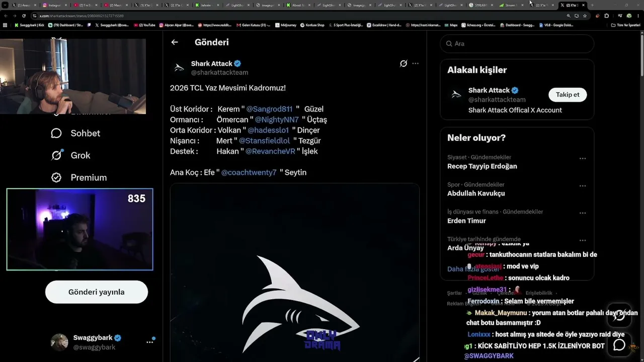Open Shark Attack avatar on the post
The image size is (644, 362).
[179, 68]
